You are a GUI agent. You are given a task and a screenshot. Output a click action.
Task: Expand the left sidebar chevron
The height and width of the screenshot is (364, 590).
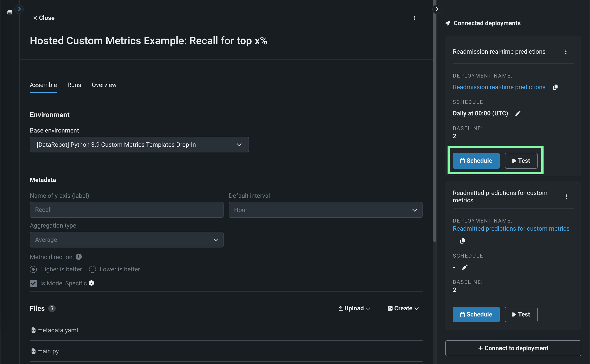click(19, 9)
